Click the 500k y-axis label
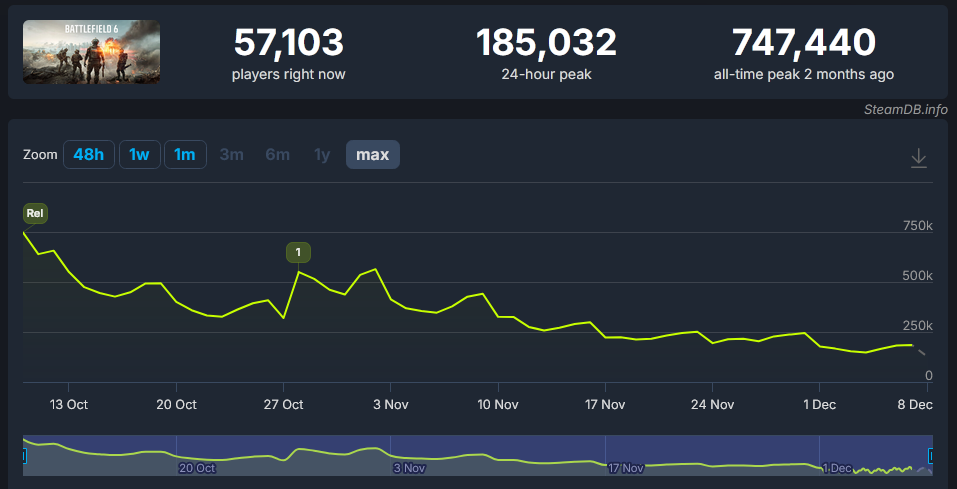The width and height of the screenshot is (957, 489). pos(918,277)
